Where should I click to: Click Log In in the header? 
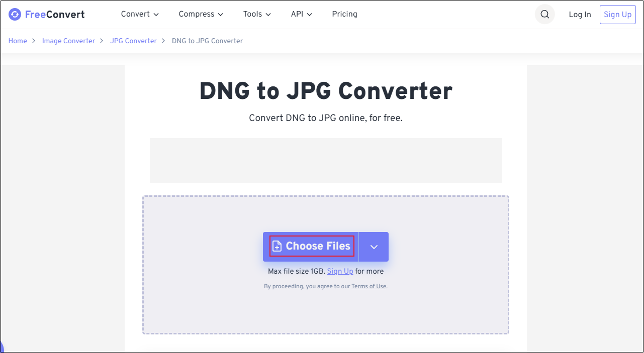[x=580, y=15]
